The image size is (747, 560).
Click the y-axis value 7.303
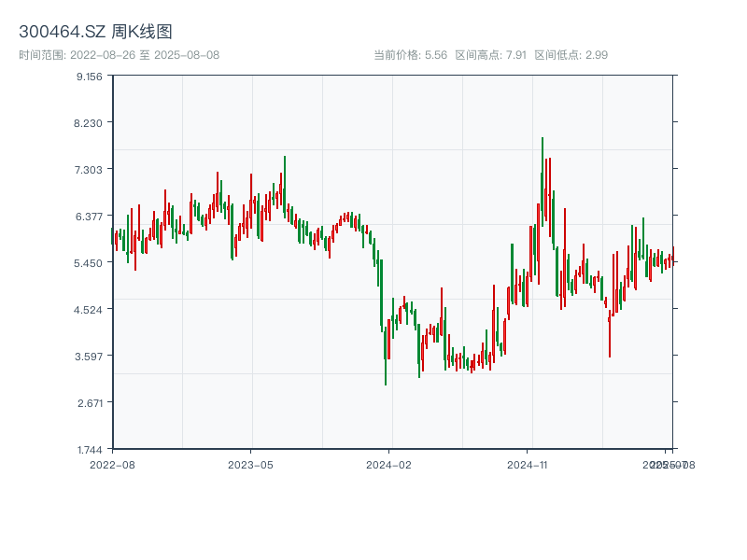point(88,170)
